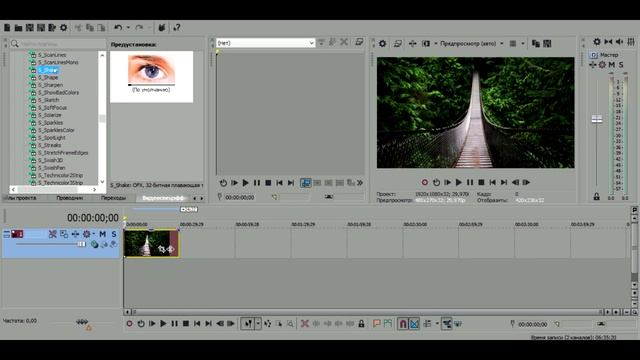
Task: Open project properties gear in main toolbar
Action: coord(64,28)
